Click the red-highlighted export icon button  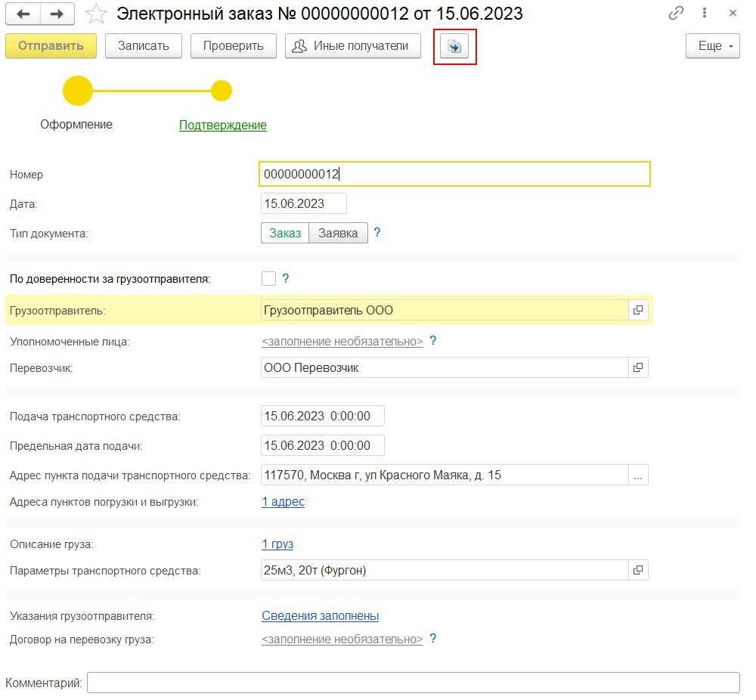tap(454, 46)
